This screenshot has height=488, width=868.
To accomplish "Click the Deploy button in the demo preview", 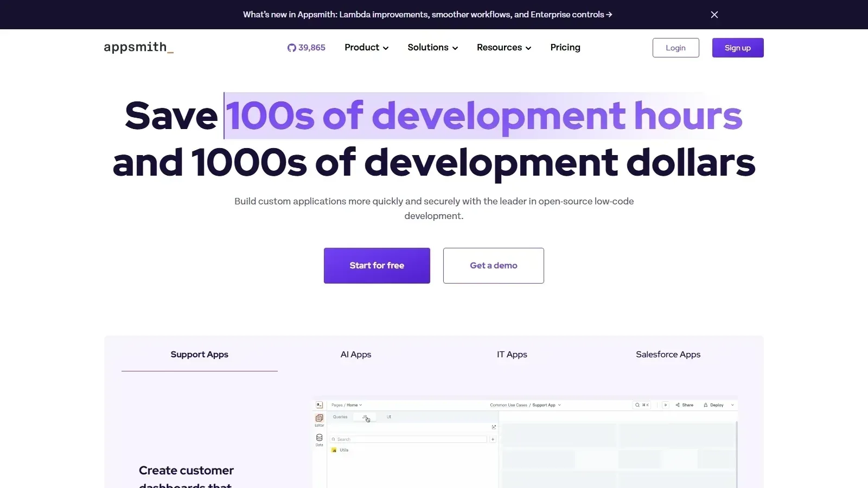I will tap(714, 405).
